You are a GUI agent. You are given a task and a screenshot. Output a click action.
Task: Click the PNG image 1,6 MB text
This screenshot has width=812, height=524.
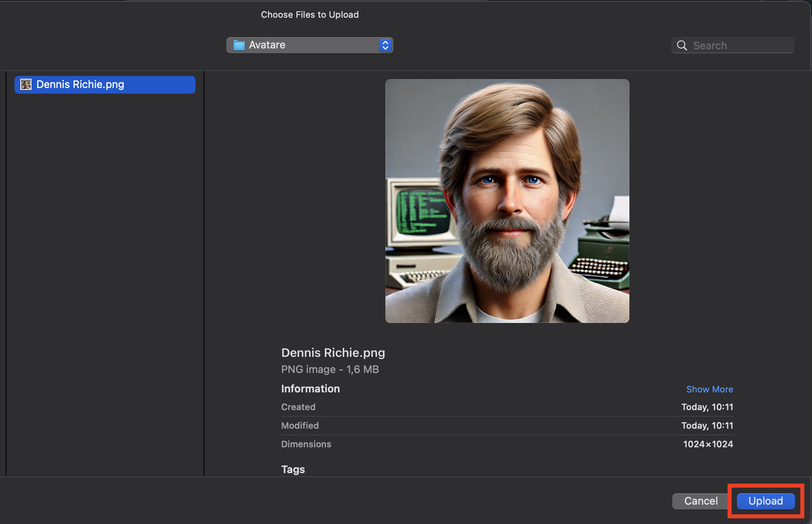click(330, 369)
